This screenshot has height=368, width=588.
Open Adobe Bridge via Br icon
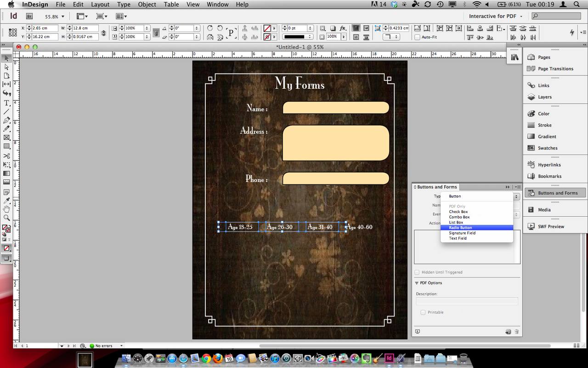click(29, 16)
